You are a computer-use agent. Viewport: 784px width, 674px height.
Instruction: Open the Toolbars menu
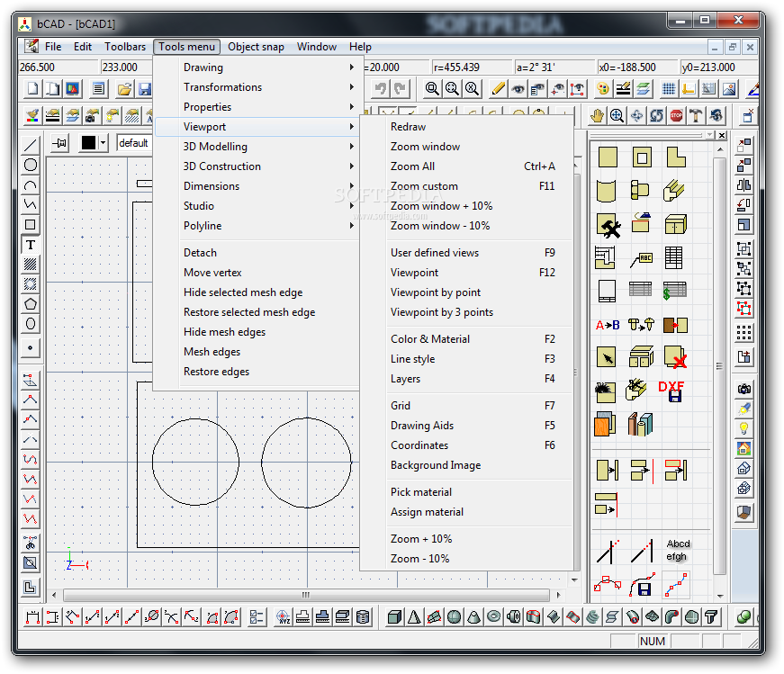point(125,47)
